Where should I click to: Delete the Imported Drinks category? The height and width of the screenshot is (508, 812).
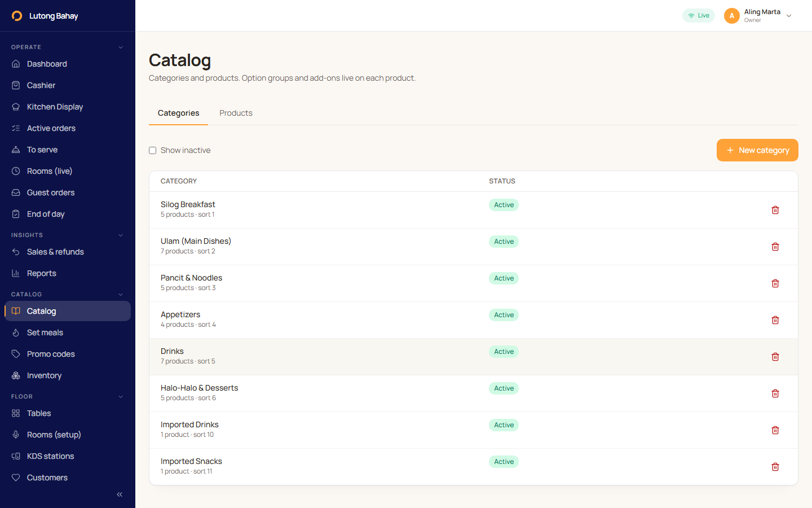pyautogui.click(x=775, y=430)
